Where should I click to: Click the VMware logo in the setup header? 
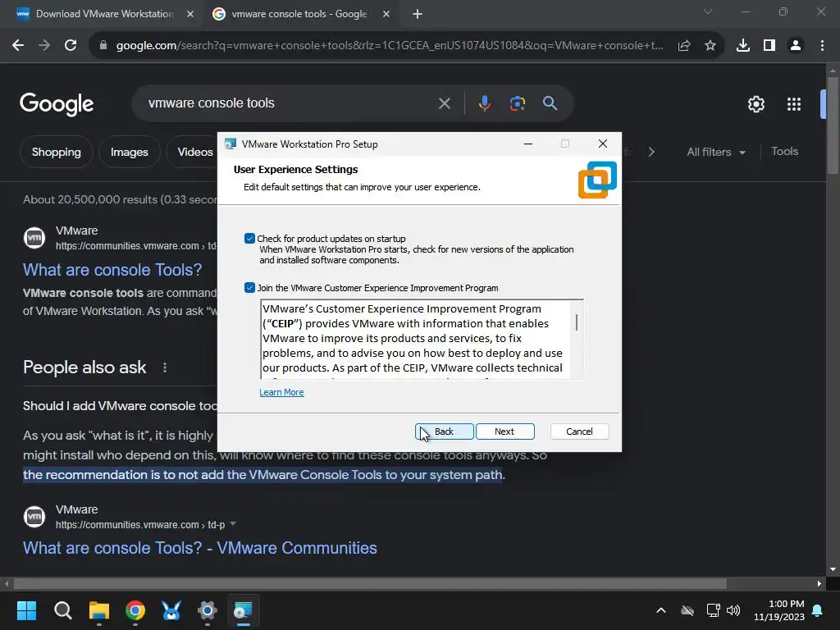597,180
